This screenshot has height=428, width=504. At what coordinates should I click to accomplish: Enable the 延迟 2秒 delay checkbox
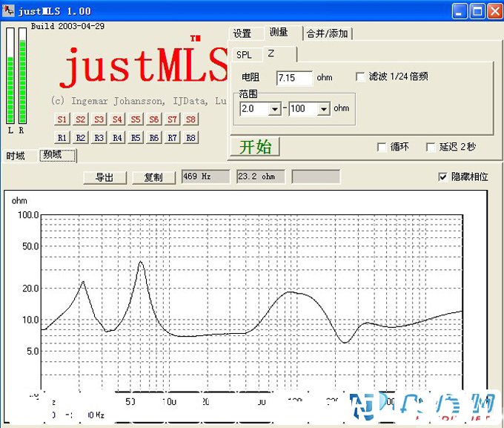click(x=431, y=148)
